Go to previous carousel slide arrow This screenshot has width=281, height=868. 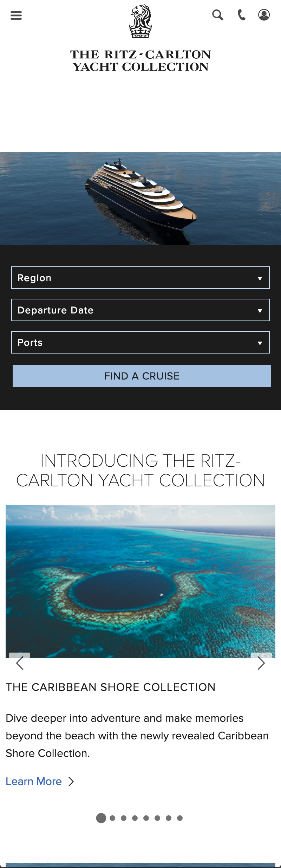20,663
